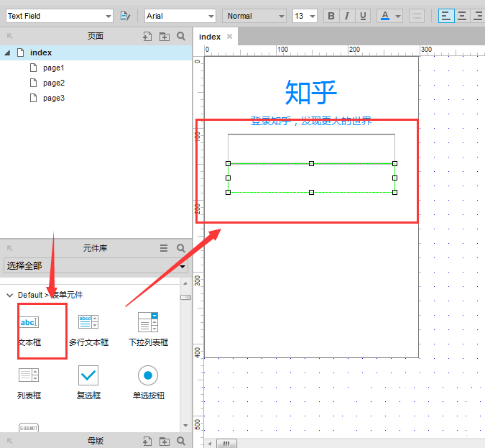Select the 复选框 checkbox widget
This screenshot has width=485, height=448.
pyautogui.click(x=89, y=383)
